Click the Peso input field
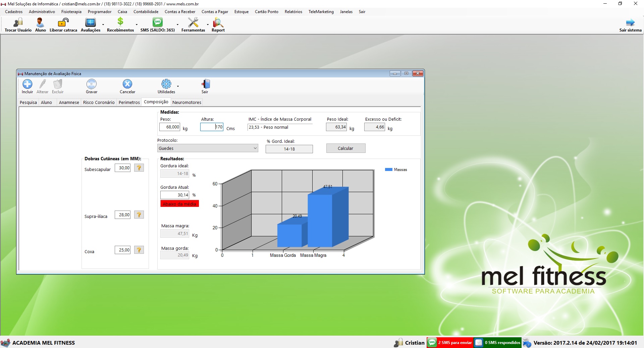This screenshot has height=348, width=644. click(x=170, y=127)
